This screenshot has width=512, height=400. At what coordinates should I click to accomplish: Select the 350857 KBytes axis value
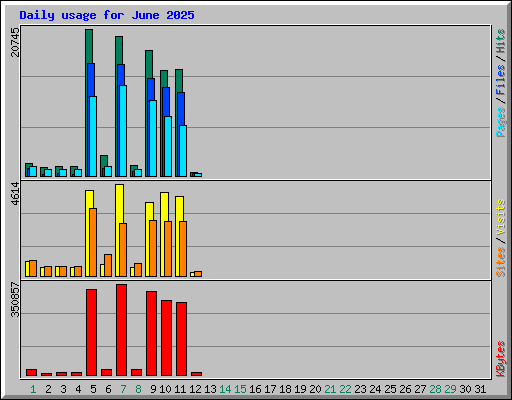pos(15,300)
